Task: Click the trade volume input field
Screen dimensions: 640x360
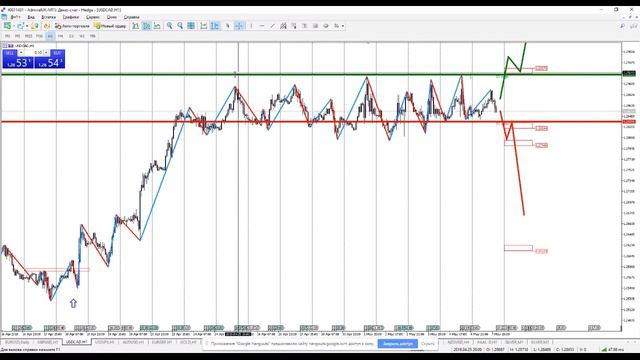Action: point(33,52)
